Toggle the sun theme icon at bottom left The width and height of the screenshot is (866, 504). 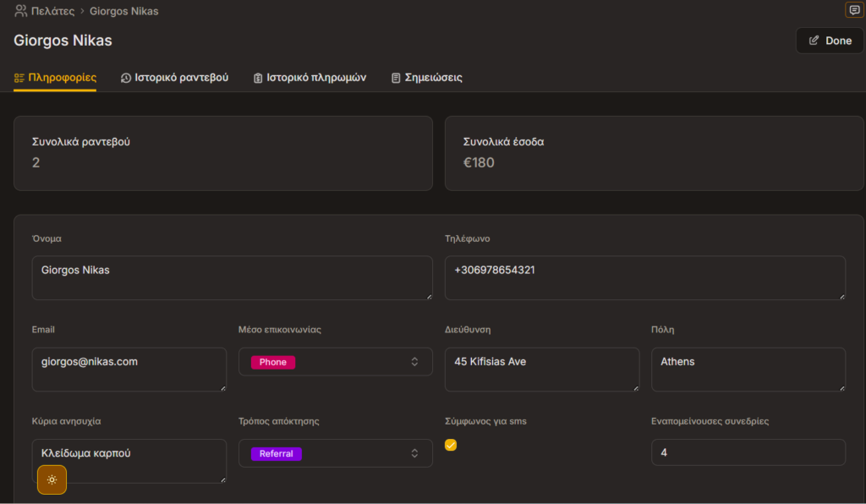(x=52, y=479)
